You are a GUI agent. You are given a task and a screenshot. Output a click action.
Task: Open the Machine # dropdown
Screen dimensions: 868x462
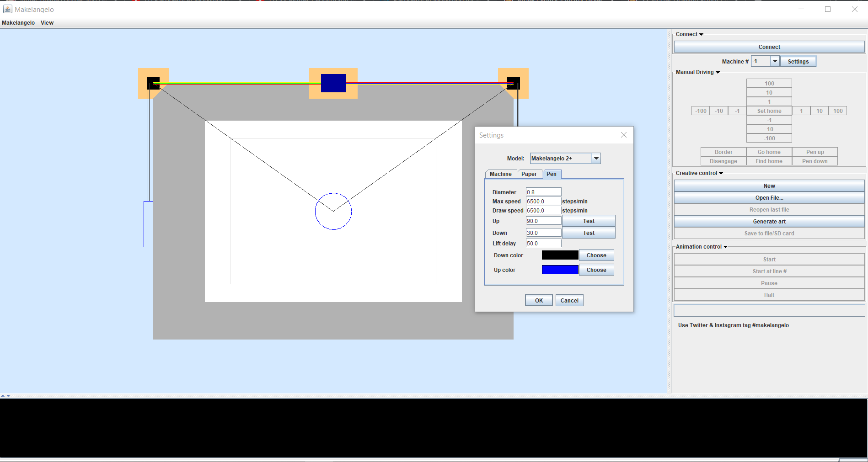point(775,61)
